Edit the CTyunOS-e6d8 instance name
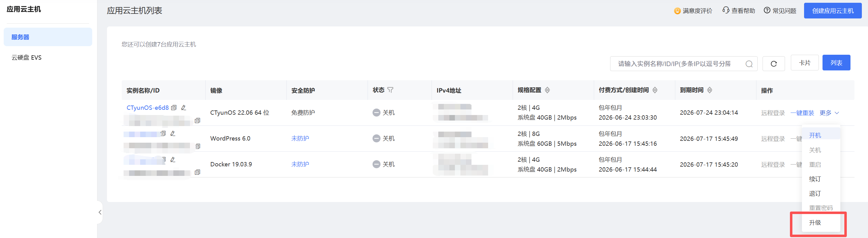This screenshot has height=238, width=868. (x=183, y=108)
